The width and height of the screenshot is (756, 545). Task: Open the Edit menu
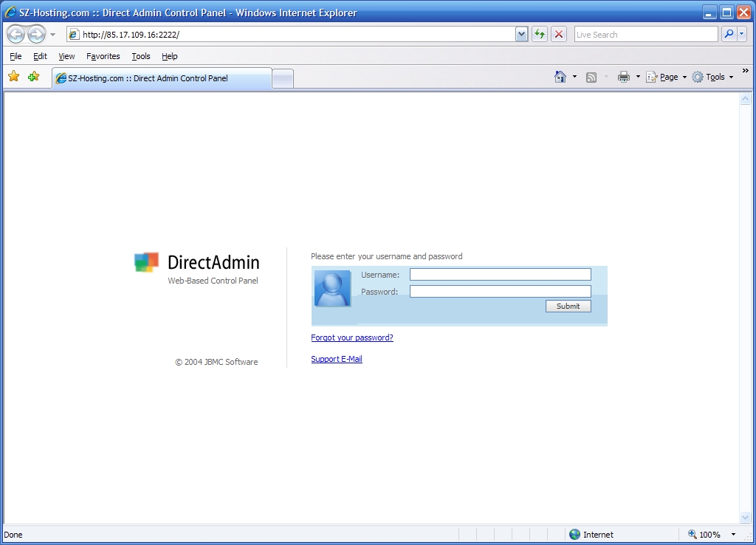(x=40, y=56)
